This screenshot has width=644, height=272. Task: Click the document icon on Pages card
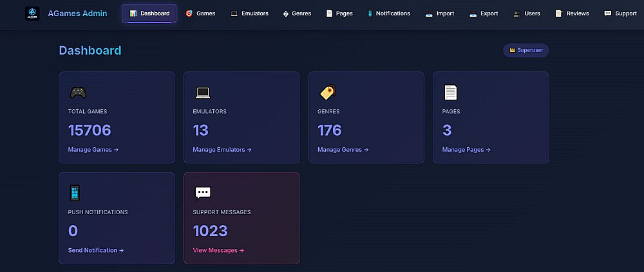450,93
